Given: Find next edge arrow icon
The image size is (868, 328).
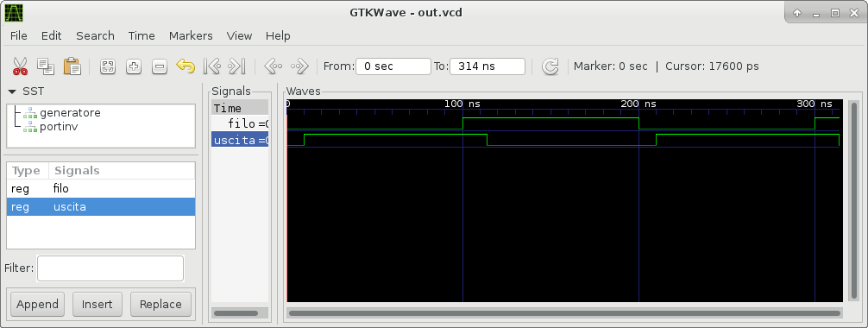Looking at the screenshot, I should (299, 66).
